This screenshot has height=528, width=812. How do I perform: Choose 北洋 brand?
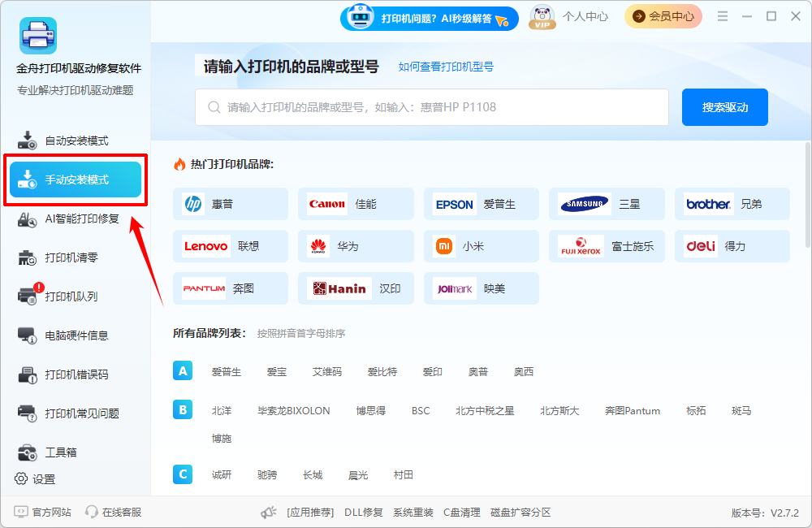point(222,410)
